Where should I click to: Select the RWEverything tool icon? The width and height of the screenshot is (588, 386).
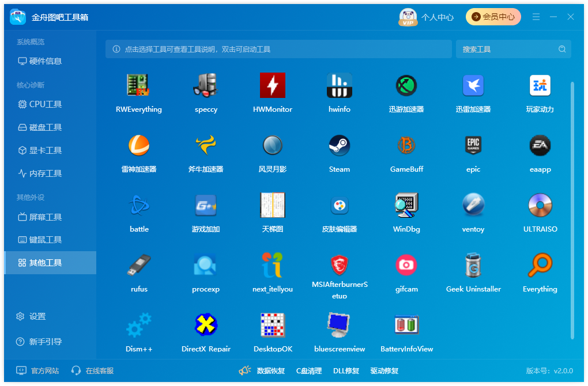pyautogui.click(x=138, y=85)
